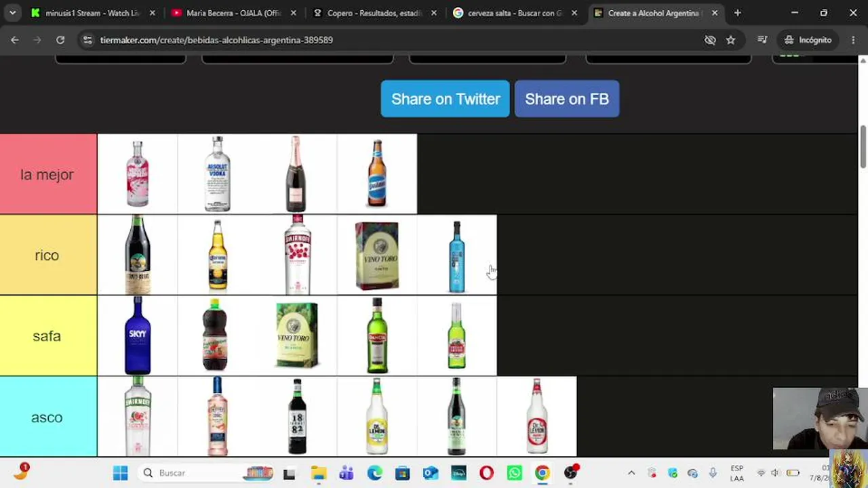Screen dimensions: 868x488
Task: Open WhatsApp from the taskbar
Action: click(514, 473)
